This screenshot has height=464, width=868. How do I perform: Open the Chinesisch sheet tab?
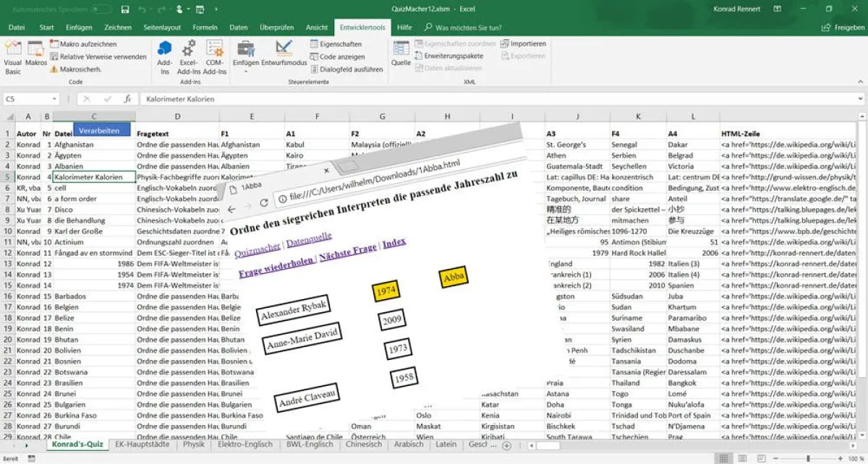(363, 445)
